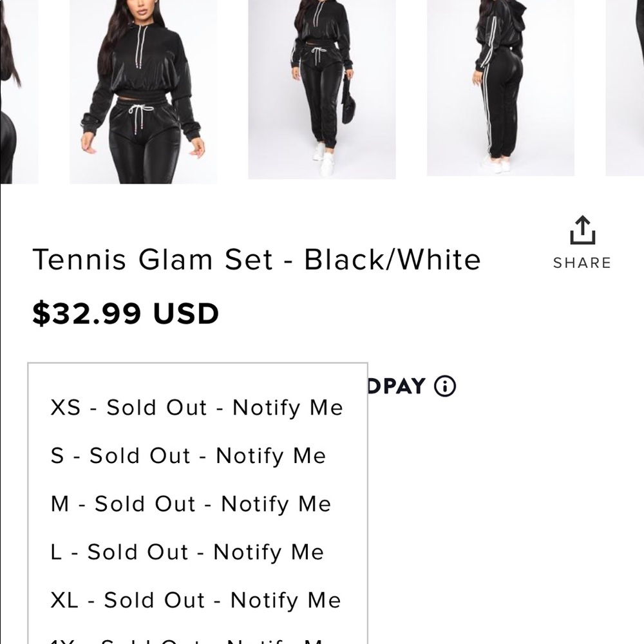Image resolution: width=644 pixels, height=644 pixels.
Task: Open the full tracksuit with handbag photo
Action: pos(321,90)
